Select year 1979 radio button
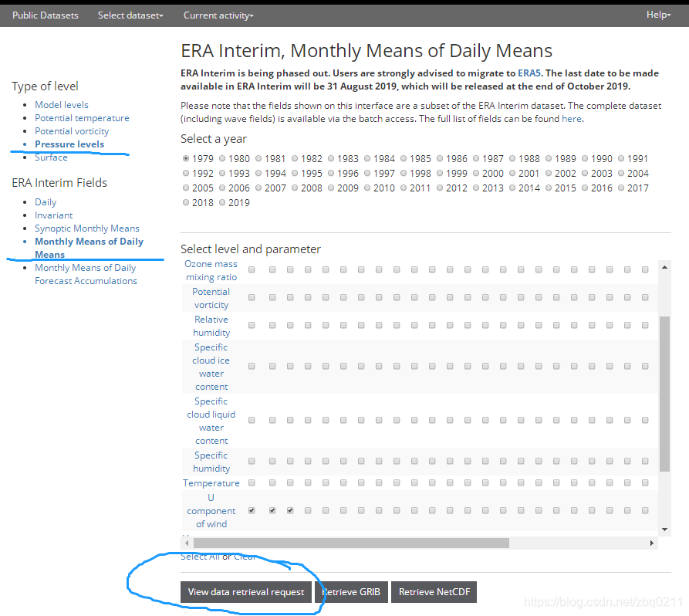 [x=186, y=158]
